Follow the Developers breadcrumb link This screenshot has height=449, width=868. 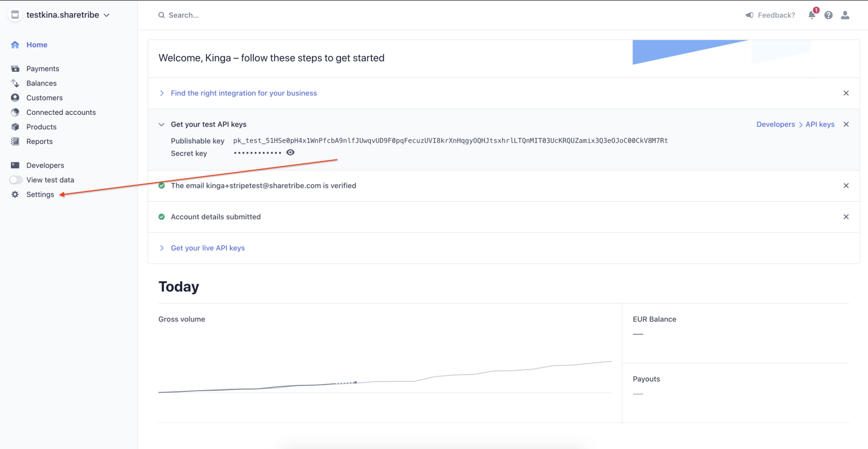click(x=776, y=125)
